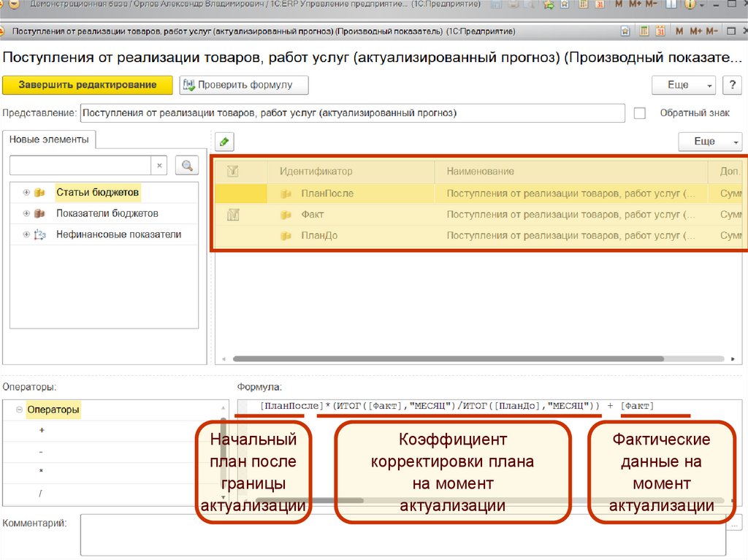Click Завершить редактирование button
This screenshot has width=748, height=560.
click(x=88, y=85)
